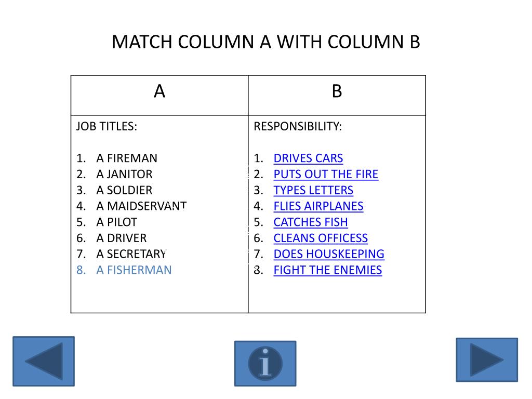Click A SOLDIER in job titles
Screen dimensions: 532x399
(x=124, y=190)
